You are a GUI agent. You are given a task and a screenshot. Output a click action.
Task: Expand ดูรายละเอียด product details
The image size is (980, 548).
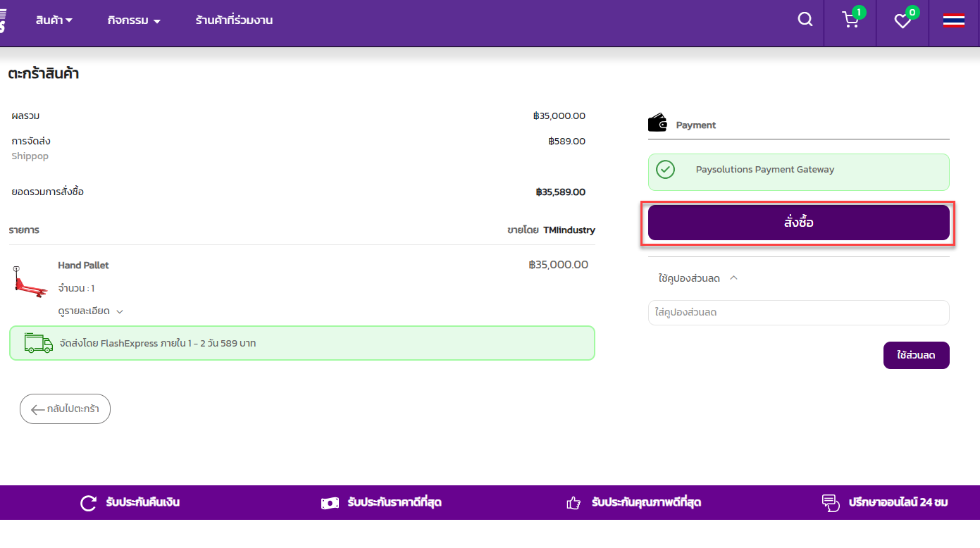(x=90, y=311)
